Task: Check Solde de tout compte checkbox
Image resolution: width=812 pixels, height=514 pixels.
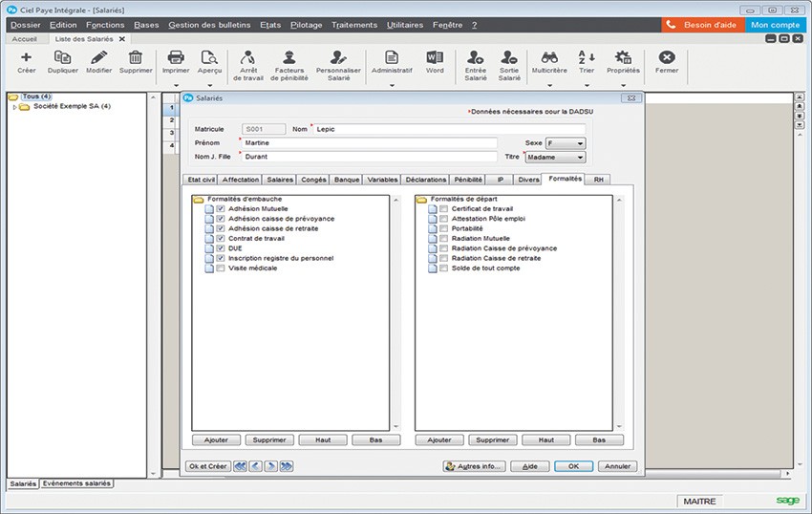Action: [x=444, y=268]
